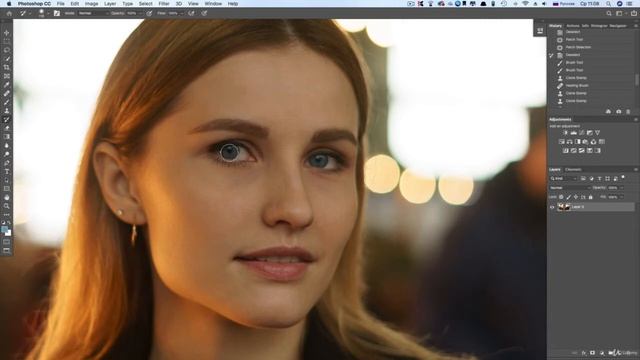Select the Move tool
Image resolution: width=640 pixels, height=360 pixels.
click(x=7, y=33)
